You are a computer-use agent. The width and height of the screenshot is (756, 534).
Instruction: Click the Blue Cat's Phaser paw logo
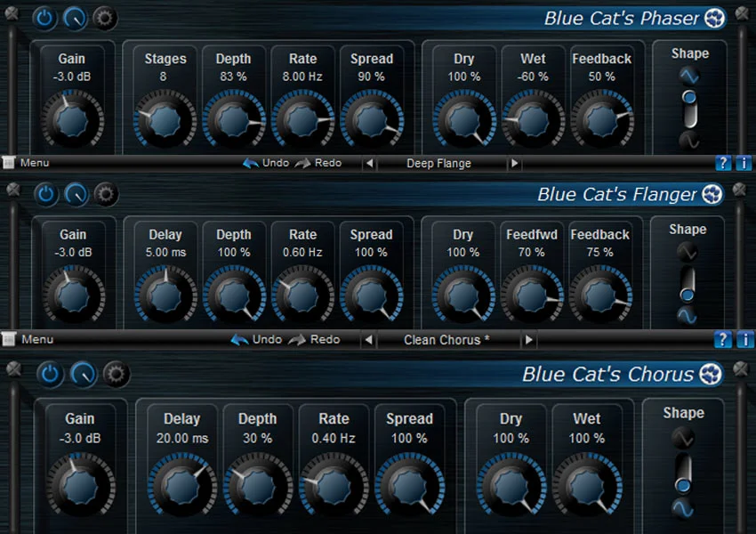tap(714, 19)
